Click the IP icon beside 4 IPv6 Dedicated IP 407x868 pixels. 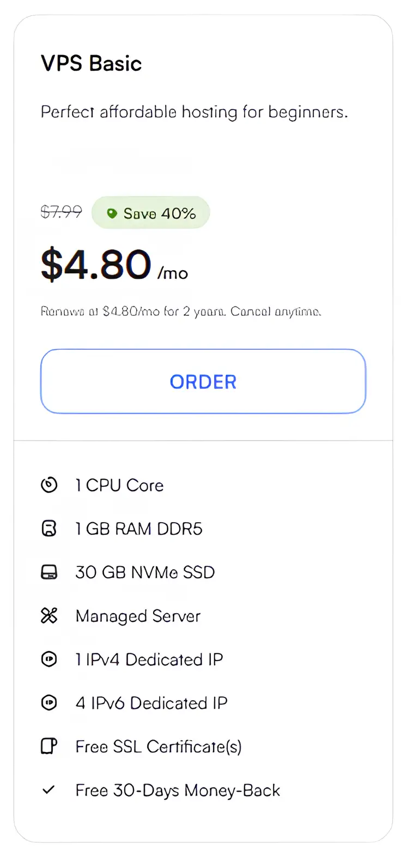coord(49,703)
